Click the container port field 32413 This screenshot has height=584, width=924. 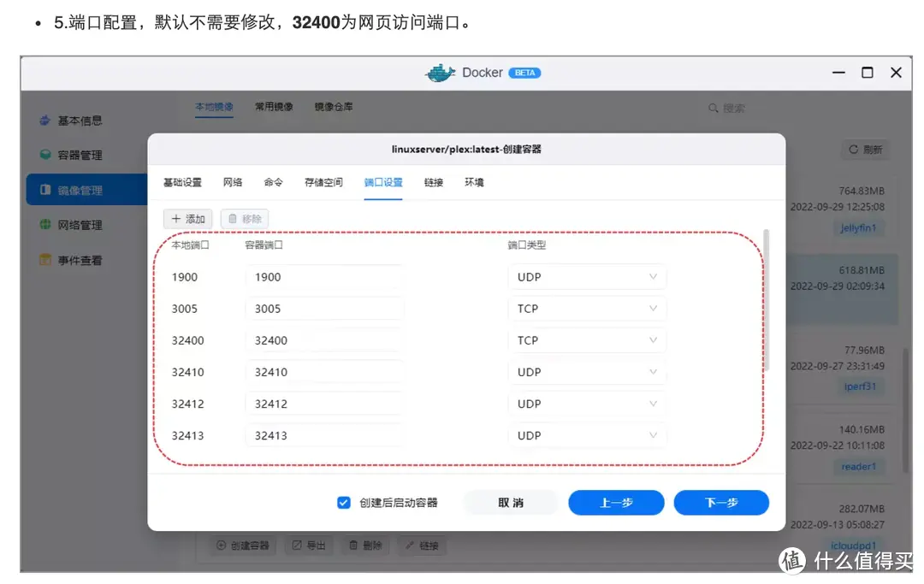click(x=324, y=436)
